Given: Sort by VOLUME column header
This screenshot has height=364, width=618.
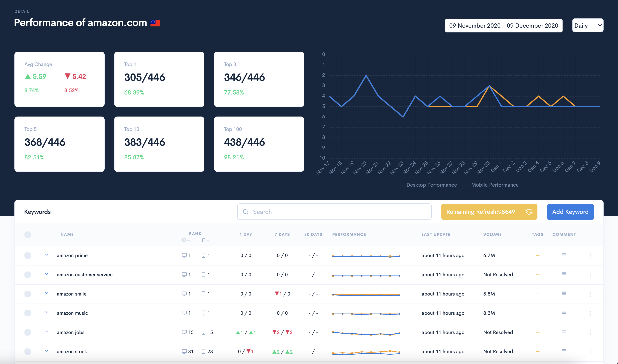Looking at the screenshot, I should click(x=492, y=234).
